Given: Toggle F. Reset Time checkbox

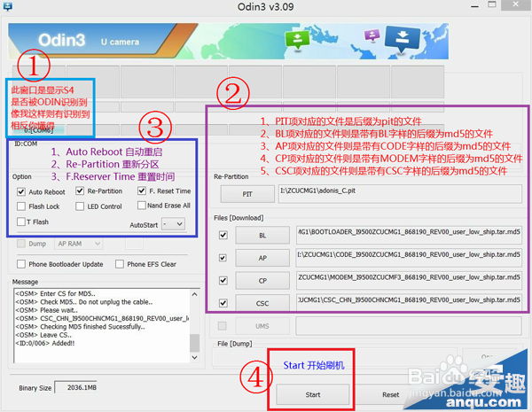Looking at the screenshot, I should 142,190.
